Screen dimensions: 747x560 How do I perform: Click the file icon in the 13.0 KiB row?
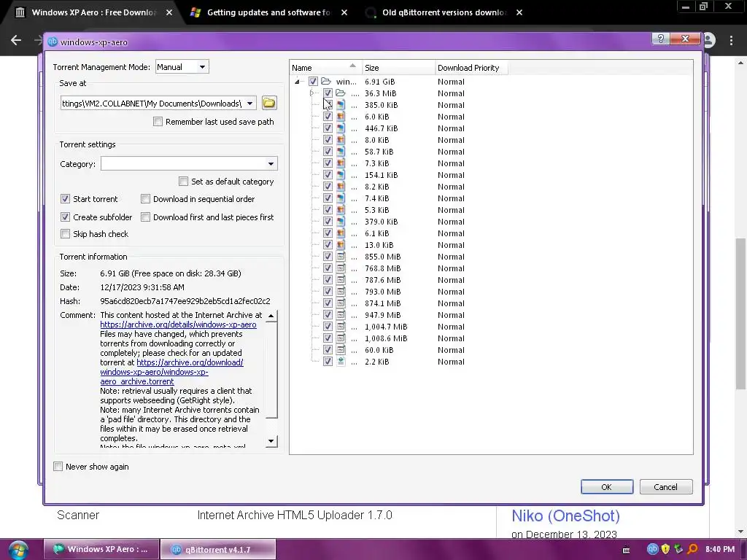click(341, 245)
